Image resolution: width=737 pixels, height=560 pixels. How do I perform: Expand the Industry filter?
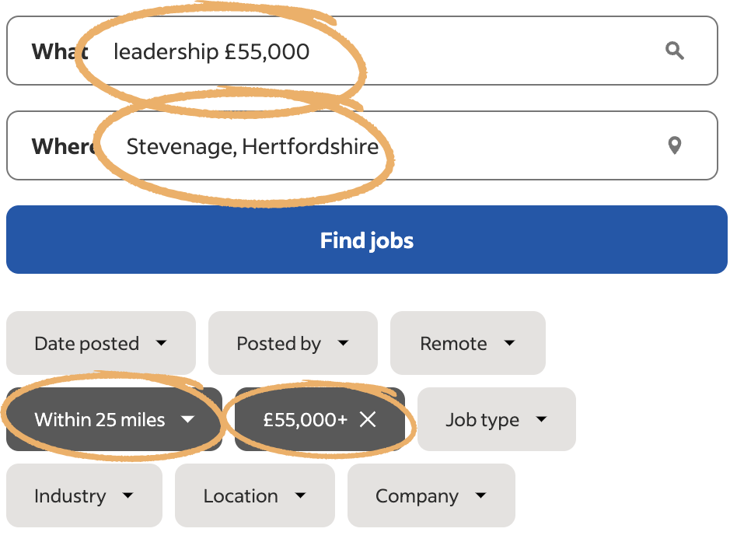pyautogui.click(x=84, y=496)
